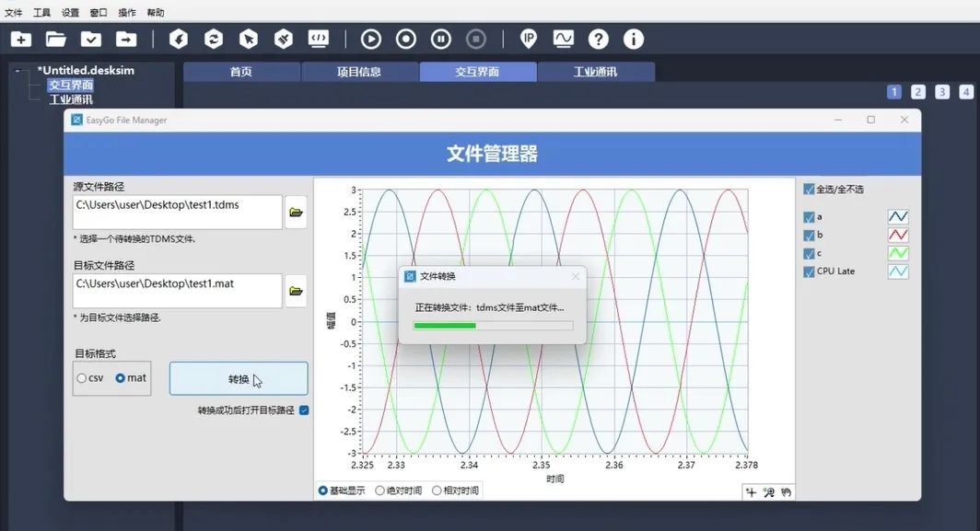
Task: Switch to the 首页 tab
Action: click(241, 72)
